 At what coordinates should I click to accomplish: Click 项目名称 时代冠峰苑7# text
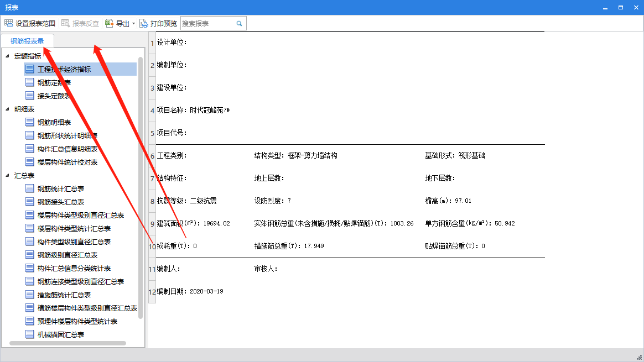click(x=193, y=110)
